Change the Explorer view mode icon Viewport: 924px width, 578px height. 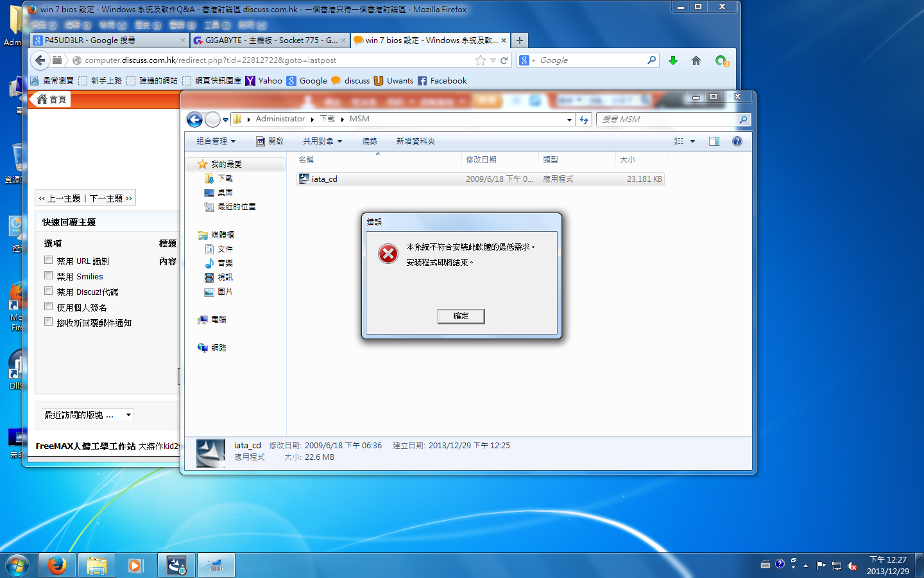(679, 141)
